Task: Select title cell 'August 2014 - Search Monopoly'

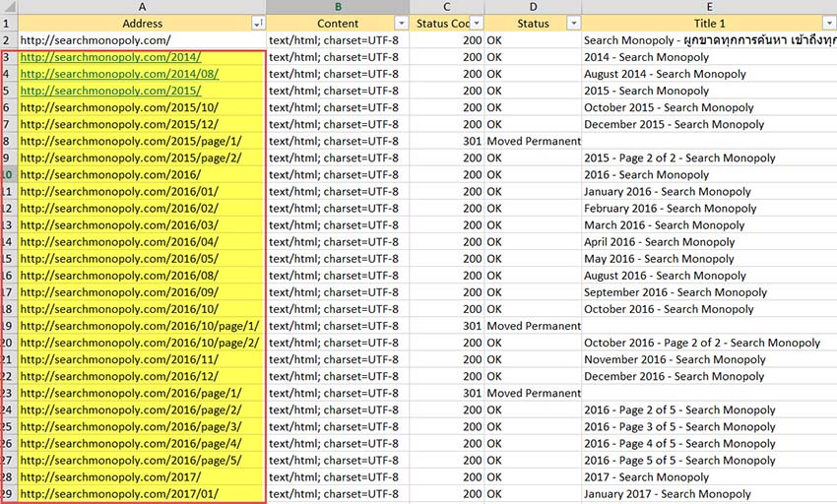Action: point(709,74)
